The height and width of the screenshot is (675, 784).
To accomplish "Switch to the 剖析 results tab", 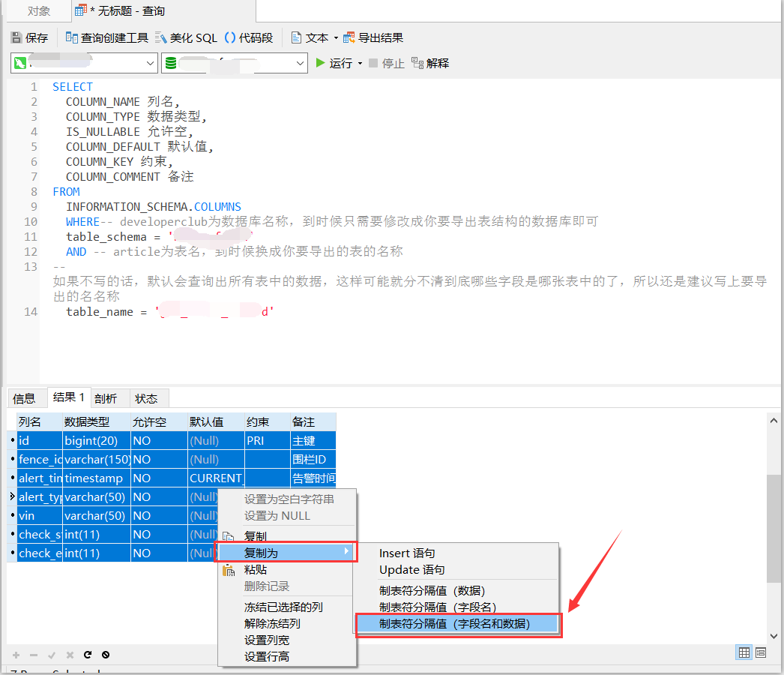I will pos(106,397).
